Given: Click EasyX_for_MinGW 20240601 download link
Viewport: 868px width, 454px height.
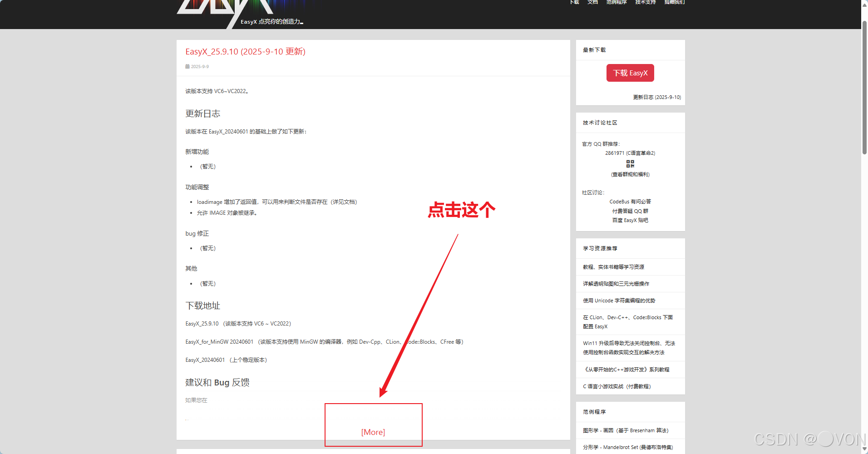Looking at the screenshot, I should [219, 342].
